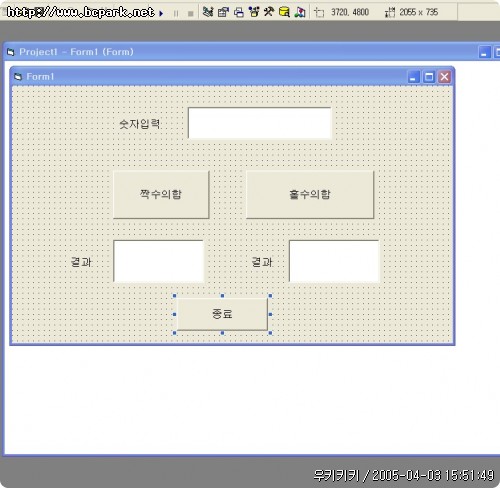
Task: Click the control size indicator icon
Action: (390, 13)
